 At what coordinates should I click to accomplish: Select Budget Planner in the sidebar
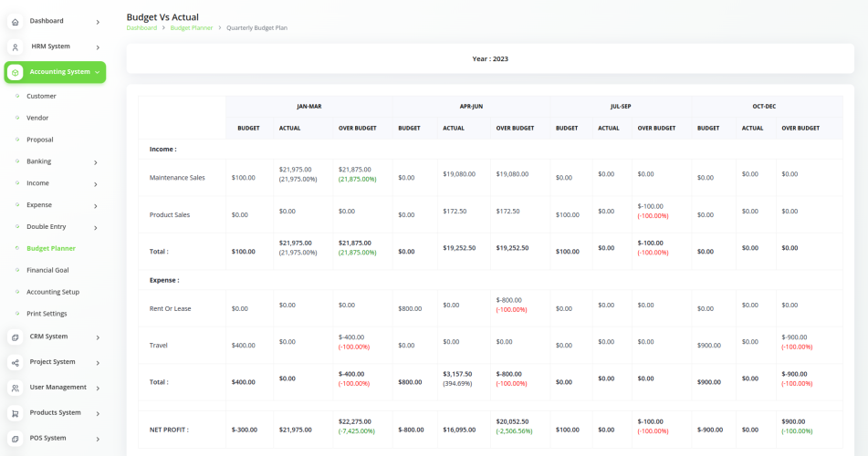[x=51, y=248]
